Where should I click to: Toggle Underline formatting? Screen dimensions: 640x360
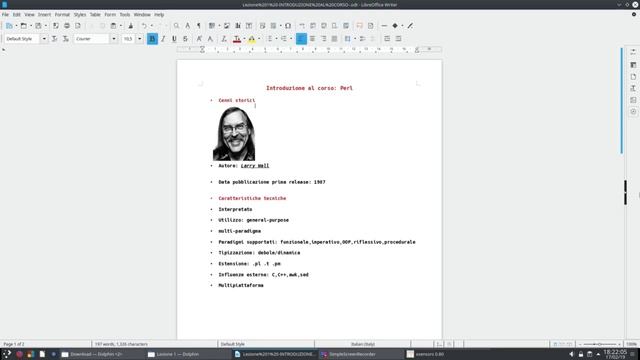coord(174,39)
